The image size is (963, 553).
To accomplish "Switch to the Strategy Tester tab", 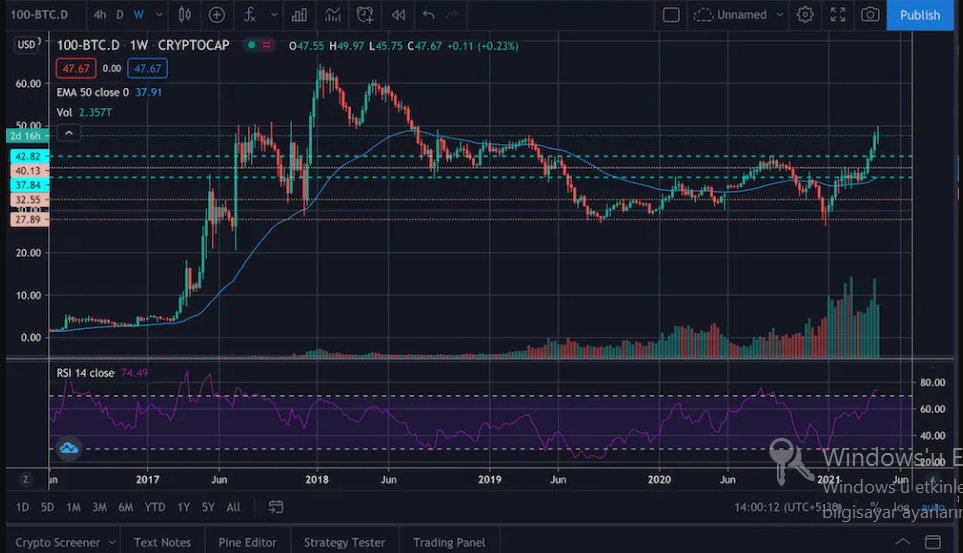I will click(345, 543).
